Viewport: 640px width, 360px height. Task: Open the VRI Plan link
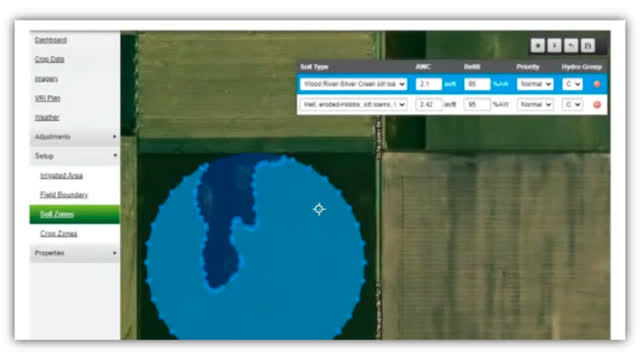coord(47,98)
